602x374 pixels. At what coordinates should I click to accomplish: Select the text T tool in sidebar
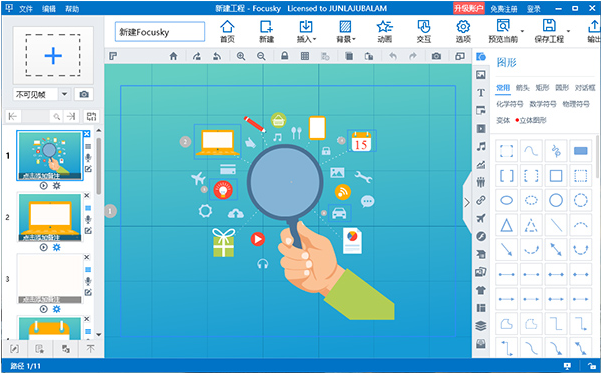[481, 93]
